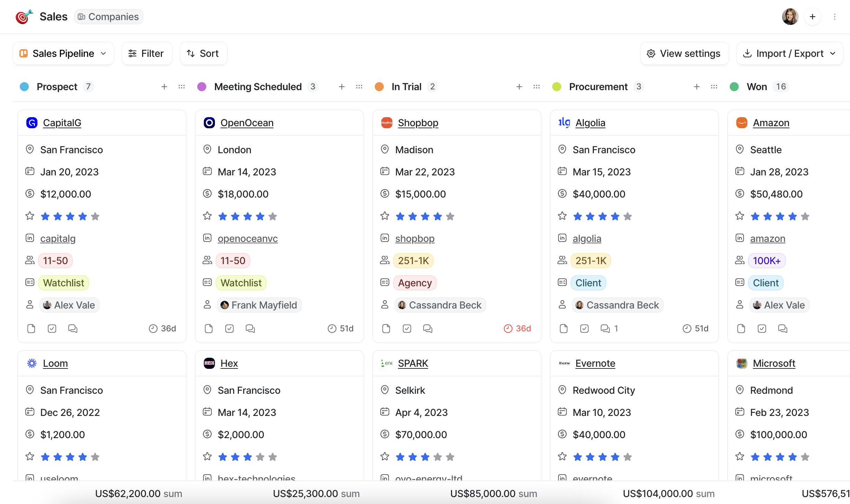The height and width of the screenshot is (504, 850).
Task: Click the 51d clock on Algolia card
Action: click(x=695, y=329)
